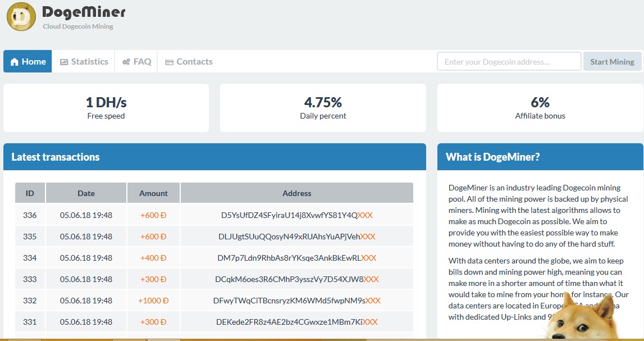Viewport: 644px width, 341px height.
Task: Click address starting DEKede2FR8z4AE2
Action: [296, 322]
